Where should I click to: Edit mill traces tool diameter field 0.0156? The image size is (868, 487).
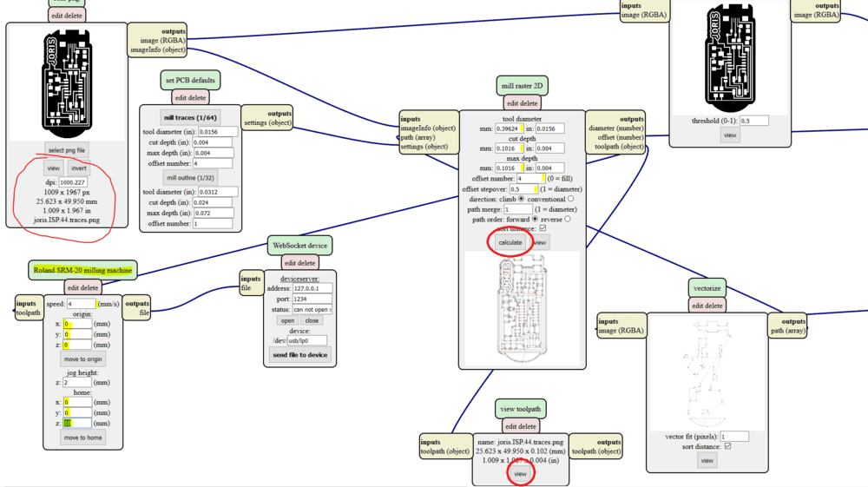point(218,132)
